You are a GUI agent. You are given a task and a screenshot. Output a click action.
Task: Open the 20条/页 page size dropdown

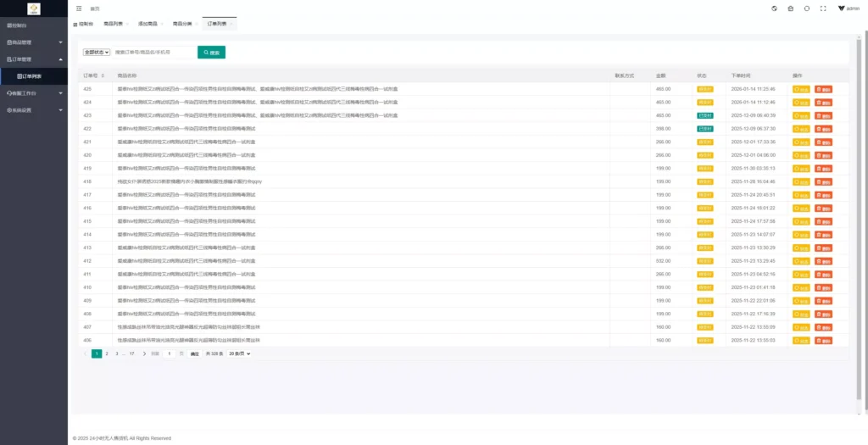point(240,353)
